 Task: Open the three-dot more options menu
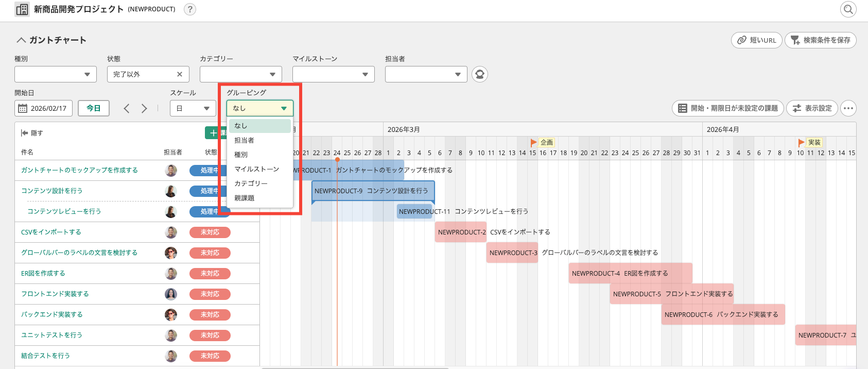(848, 108)
